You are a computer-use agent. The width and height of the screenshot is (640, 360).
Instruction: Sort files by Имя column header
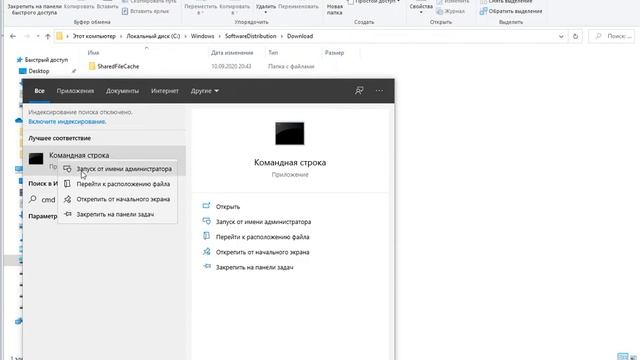93,53
